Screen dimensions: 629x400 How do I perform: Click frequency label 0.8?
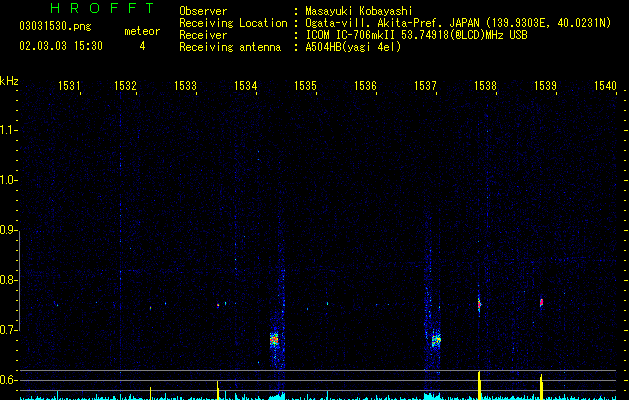[x=8, y=280]
